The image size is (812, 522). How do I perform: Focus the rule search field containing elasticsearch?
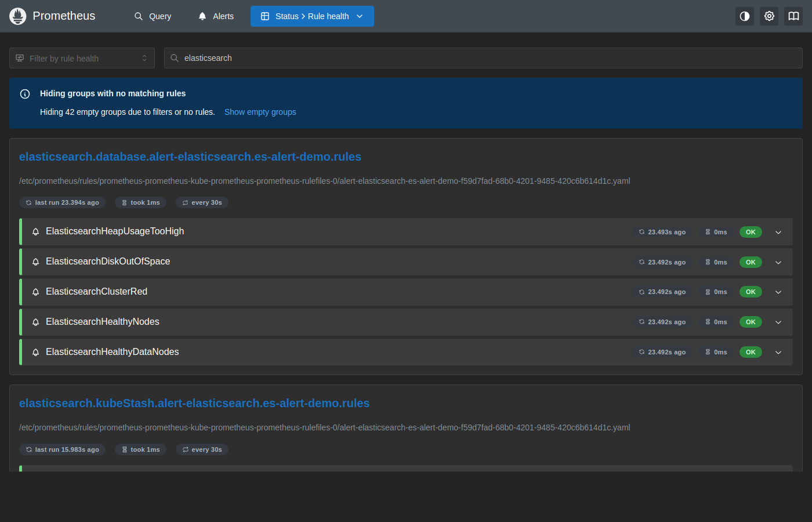click(483, 58)
